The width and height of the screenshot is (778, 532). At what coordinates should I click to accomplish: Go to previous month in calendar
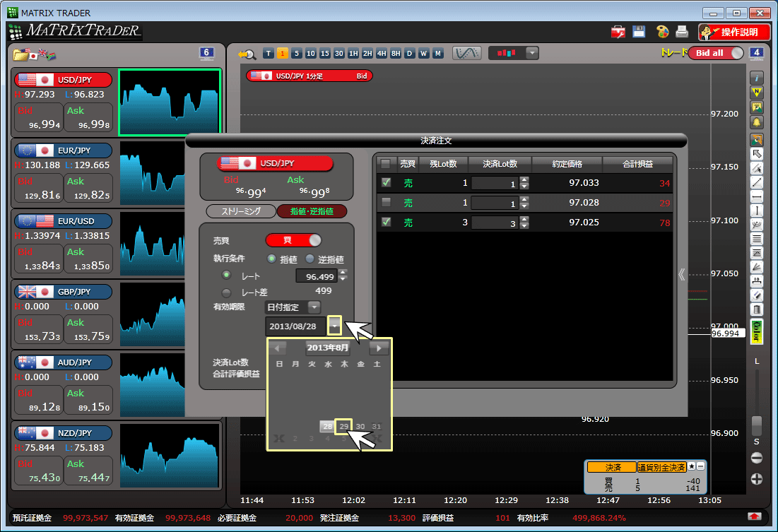278,348
